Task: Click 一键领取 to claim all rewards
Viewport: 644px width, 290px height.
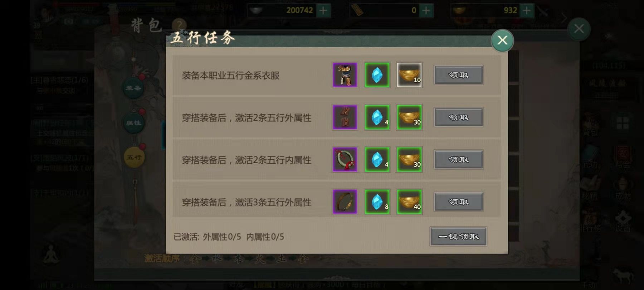Action: 458,236
